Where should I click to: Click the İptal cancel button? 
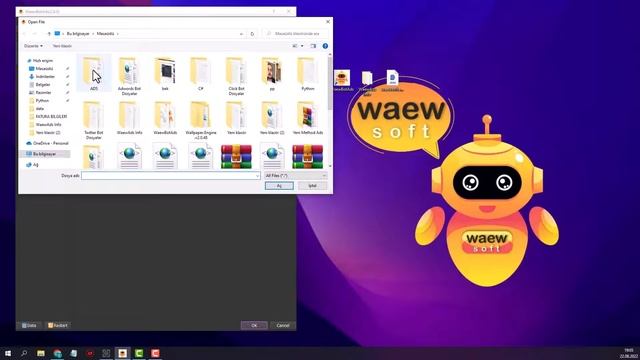click(312, 186)
